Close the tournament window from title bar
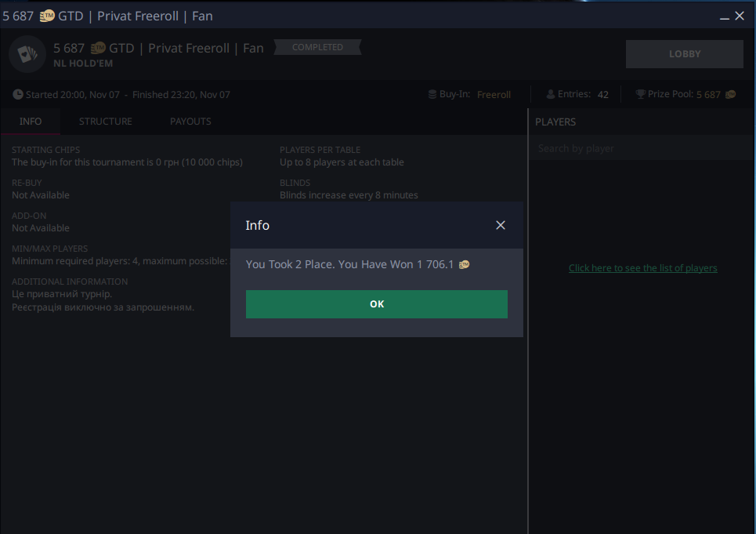The width and height of the screenshot is (756, 534). coord(740,16)
